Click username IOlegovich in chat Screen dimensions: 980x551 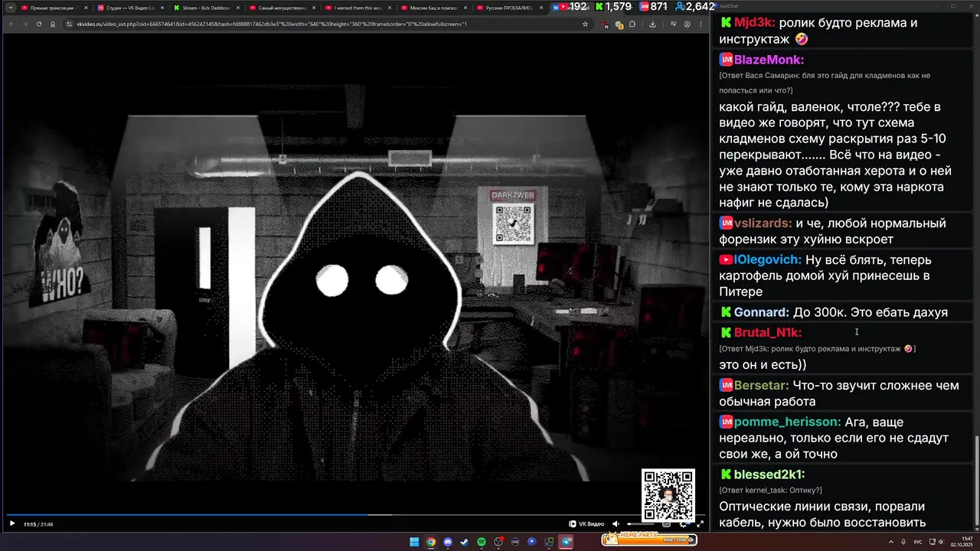pos(767,260)
